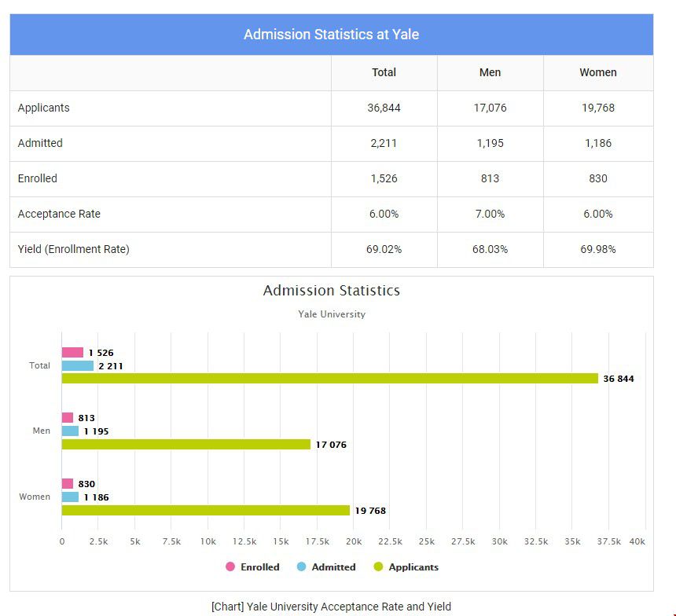This screenshot has width=676, height=616.
Task: Click the Women Applicants bar 19 768
Action: point(206,511)
